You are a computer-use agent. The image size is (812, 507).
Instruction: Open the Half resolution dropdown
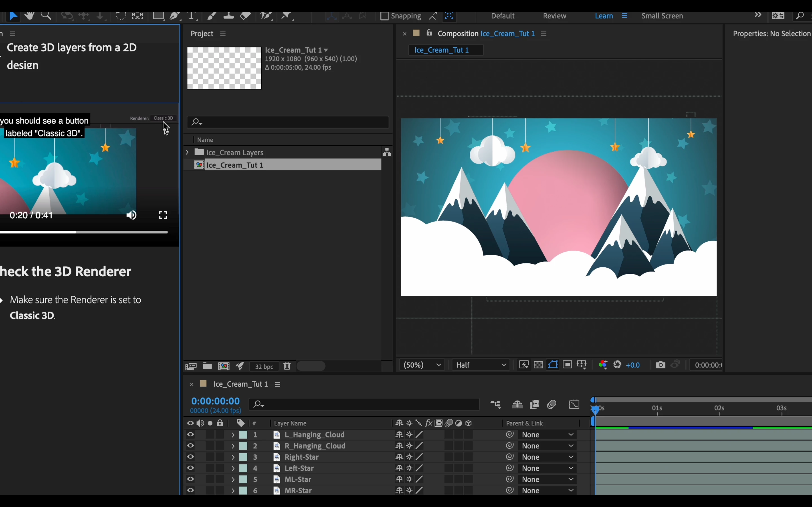point(481,365)
